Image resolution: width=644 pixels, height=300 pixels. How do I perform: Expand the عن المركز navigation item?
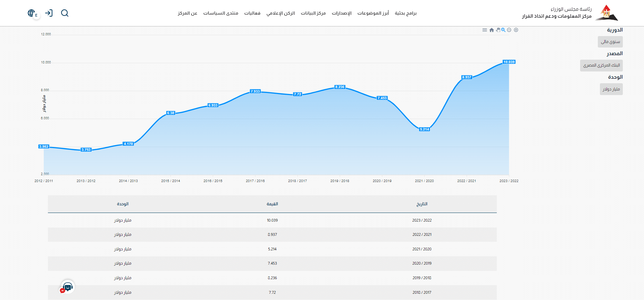[187, 13]
